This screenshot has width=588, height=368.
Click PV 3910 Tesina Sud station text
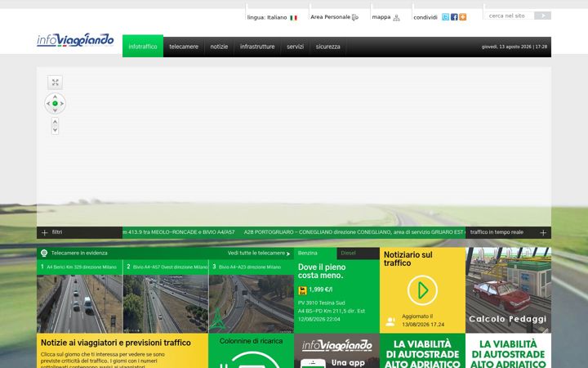(322, 303)
